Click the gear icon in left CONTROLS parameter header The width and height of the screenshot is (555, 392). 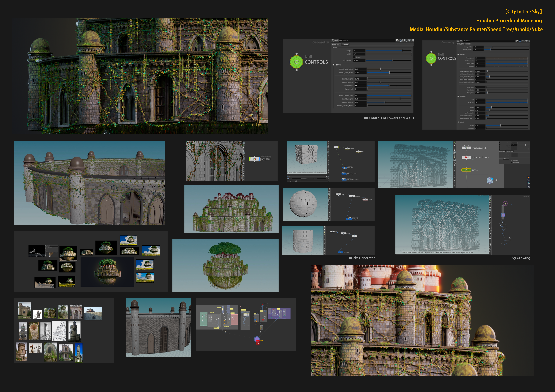(398, 40)
